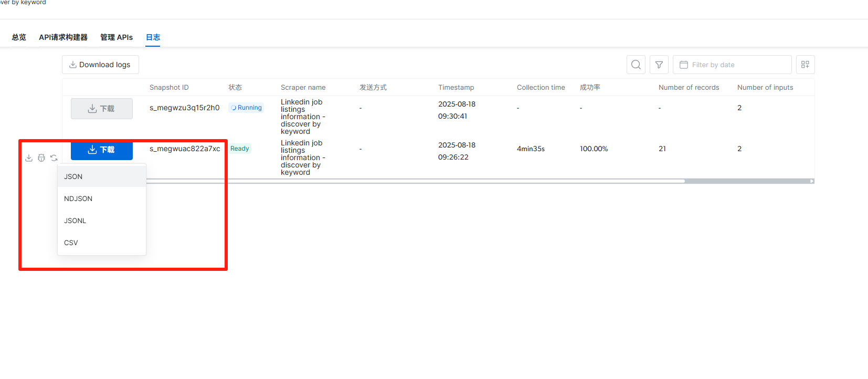This screenshot has height=379, width=868.
Task: Choose NDJSON from download format menu
Action: pyautogui.click(x=102, y=198)
